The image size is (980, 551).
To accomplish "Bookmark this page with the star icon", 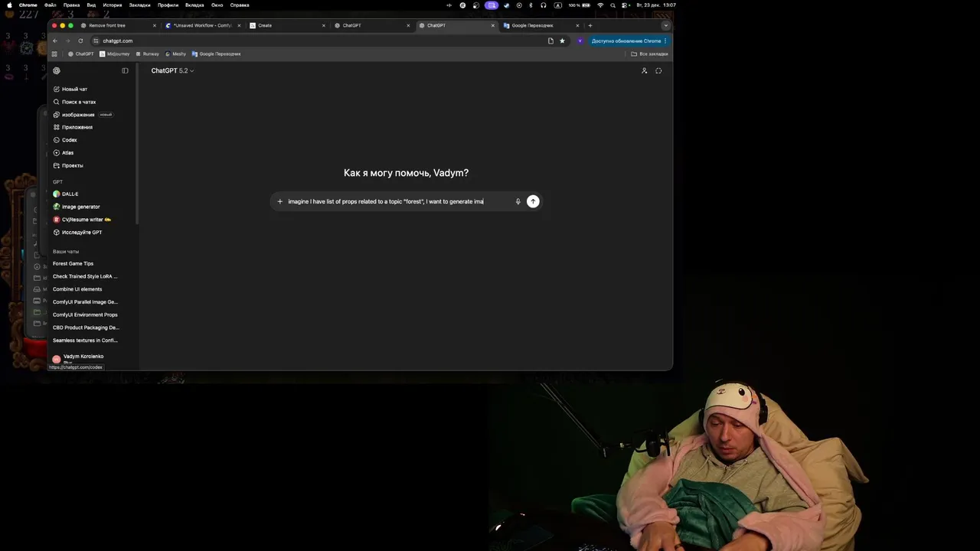I will [x=562, y=41].
